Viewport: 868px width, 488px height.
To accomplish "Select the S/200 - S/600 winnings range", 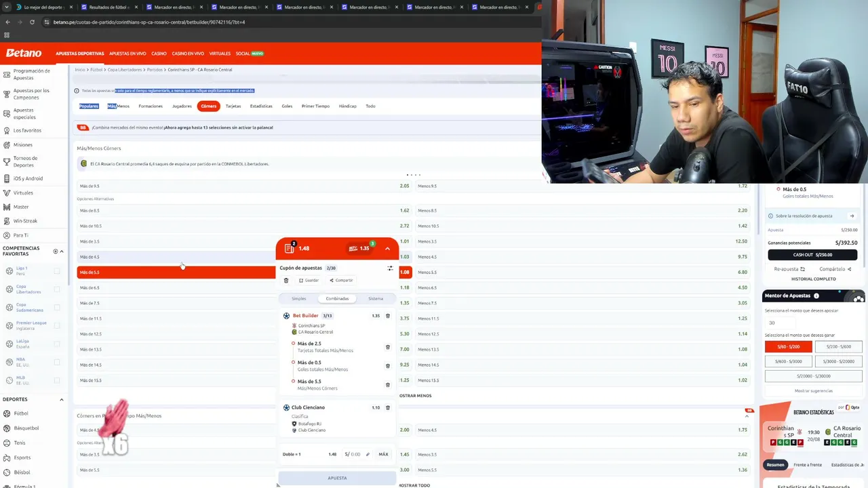I will [838, 346].
